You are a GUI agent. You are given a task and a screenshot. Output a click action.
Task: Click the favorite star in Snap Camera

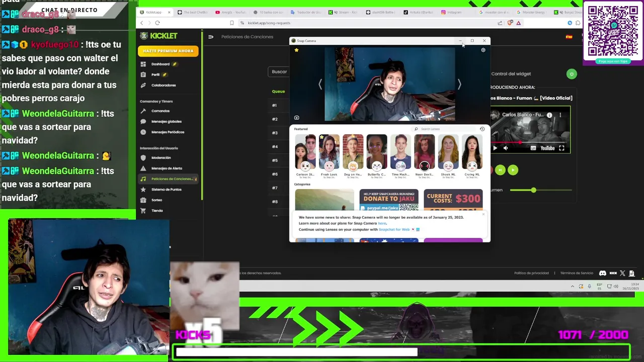[x=296, y=50]
